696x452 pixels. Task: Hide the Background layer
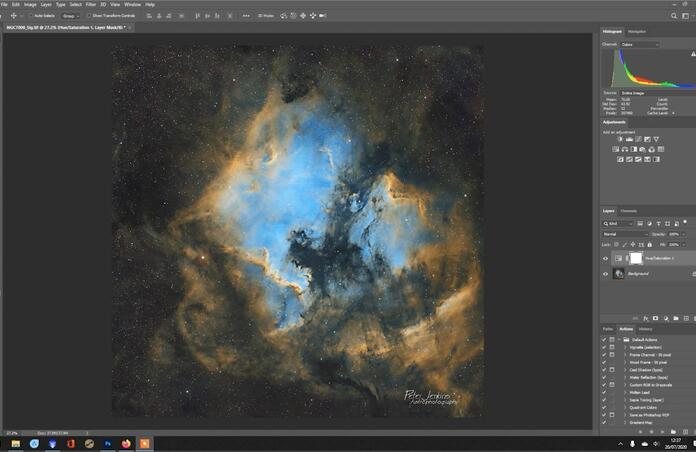(x=605, y=274)
